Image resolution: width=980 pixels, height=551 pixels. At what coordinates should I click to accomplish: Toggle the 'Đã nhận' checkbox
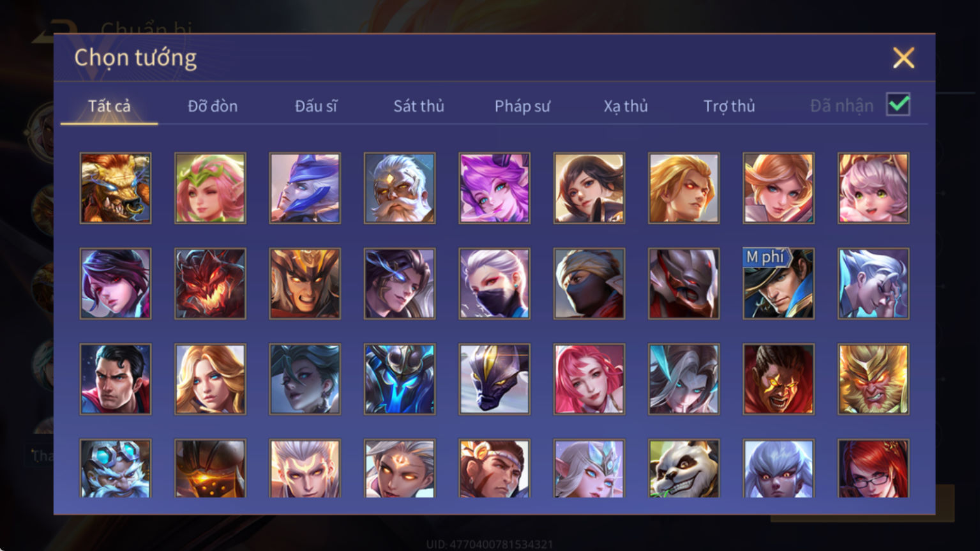898,104
